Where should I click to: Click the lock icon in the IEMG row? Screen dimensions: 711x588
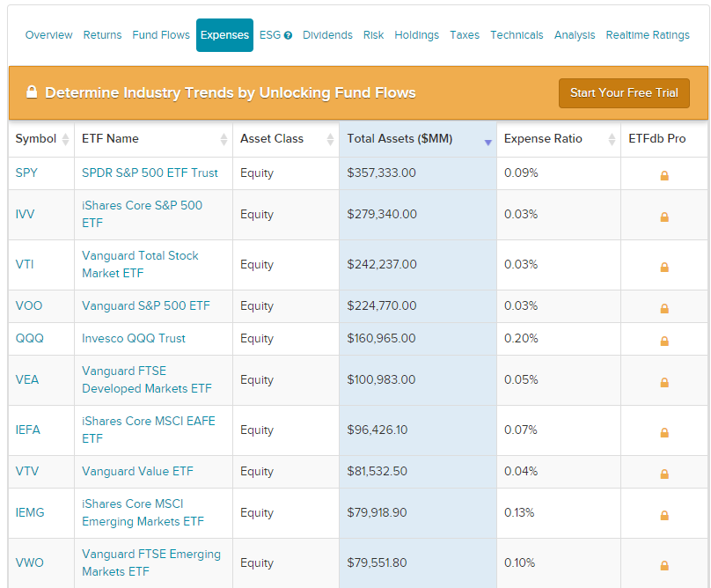coord(664,516)
